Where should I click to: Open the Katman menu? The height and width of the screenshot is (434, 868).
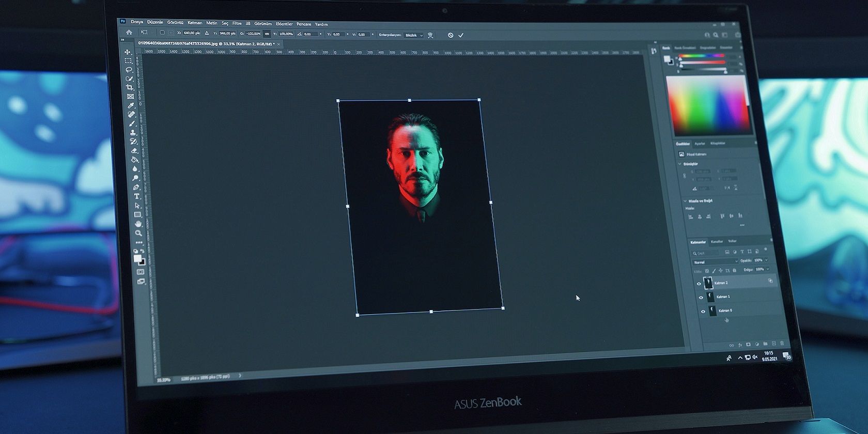(195, 23)
